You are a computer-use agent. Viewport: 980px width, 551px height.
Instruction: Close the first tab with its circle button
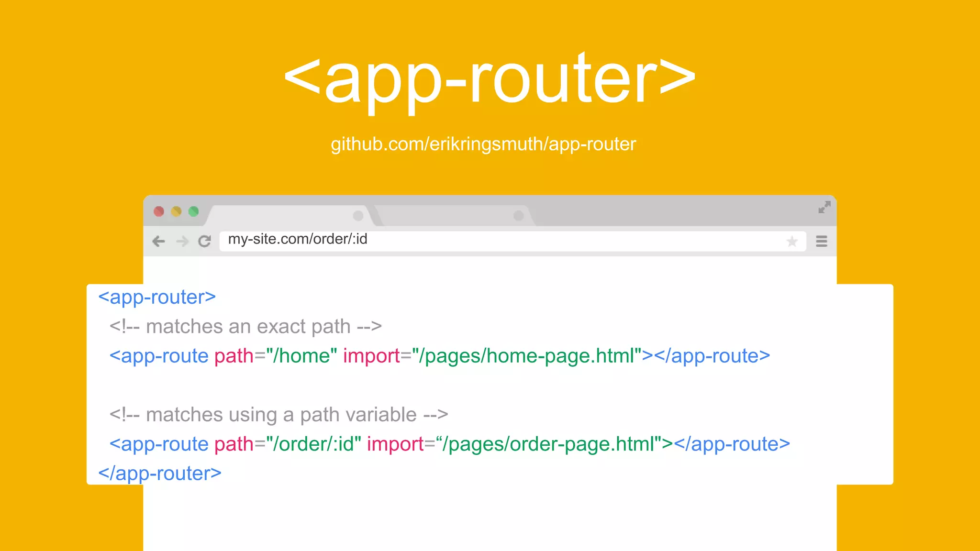(358, 216)
